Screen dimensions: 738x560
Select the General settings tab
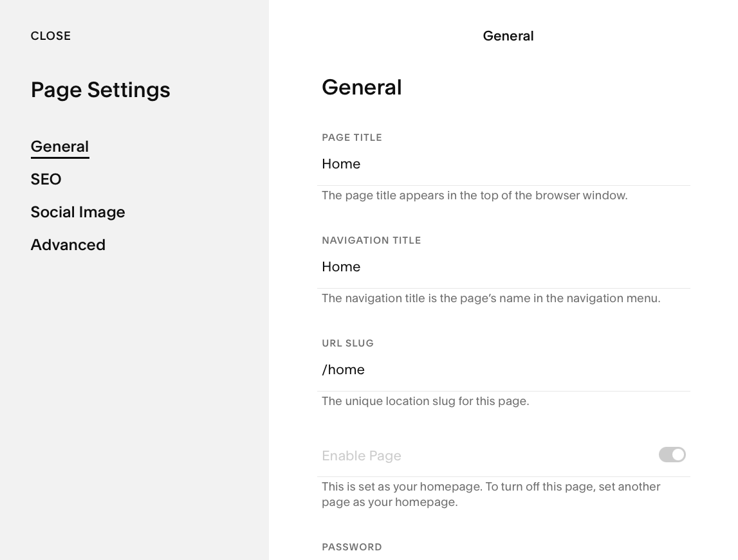point(59,147)
